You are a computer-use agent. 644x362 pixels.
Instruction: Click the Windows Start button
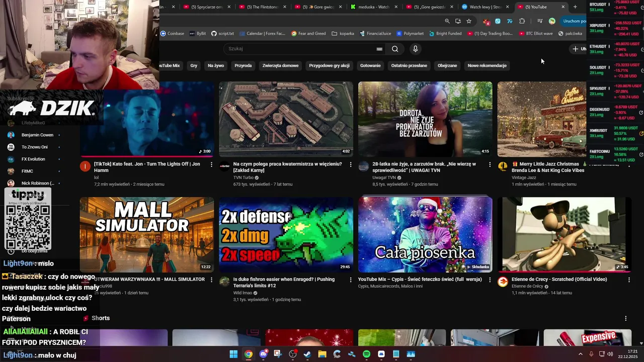233,354
